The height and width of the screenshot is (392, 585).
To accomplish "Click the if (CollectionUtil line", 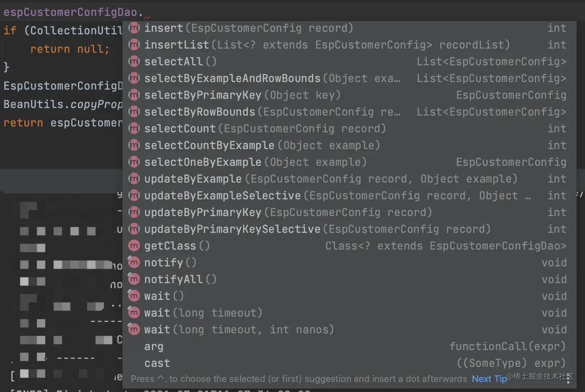I will tap(63, 31).
